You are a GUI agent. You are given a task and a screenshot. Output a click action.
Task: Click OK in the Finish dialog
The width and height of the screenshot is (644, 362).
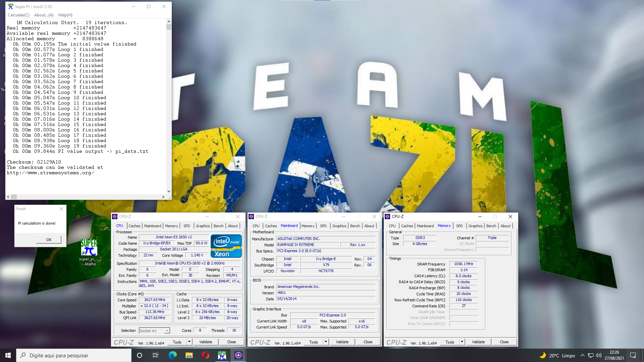pos(49,240)
